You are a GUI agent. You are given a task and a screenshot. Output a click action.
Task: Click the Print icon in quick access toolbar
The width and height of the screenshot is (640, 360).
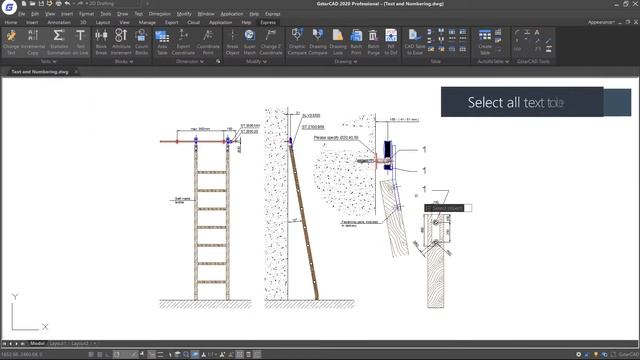click(x=58, y=4)
